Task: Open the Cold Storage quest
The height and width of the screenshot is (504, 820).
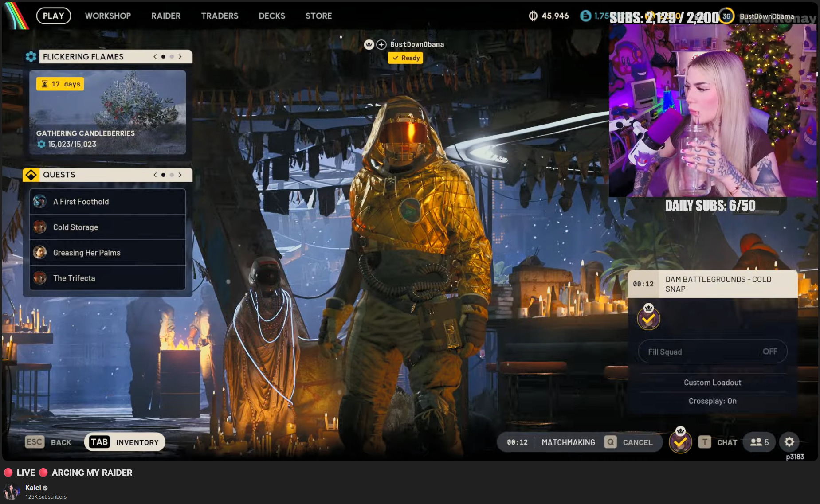Action: (108, 227)
